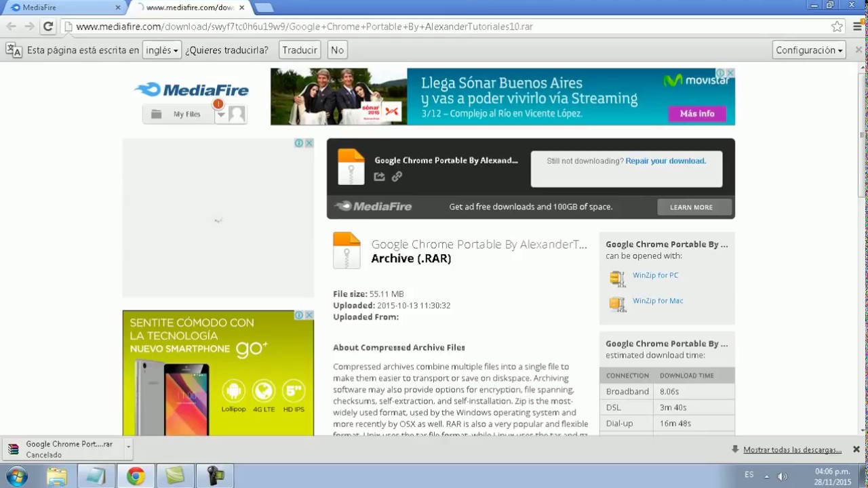Close the translation bar

(x=859, y=49)
